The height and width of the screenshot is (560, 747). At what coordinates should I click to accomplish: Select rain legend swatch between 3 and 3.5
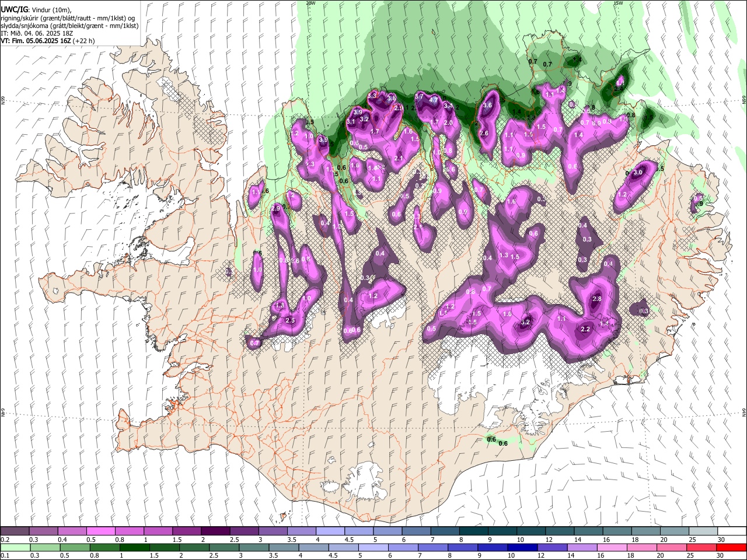(x=254, y=547)
